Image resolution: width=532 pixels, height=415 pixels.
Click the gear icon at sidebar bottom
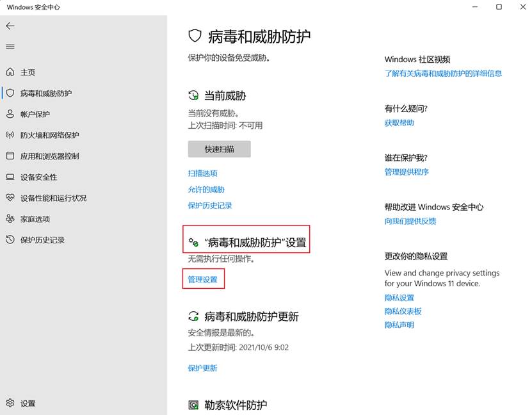coord(10,403)
